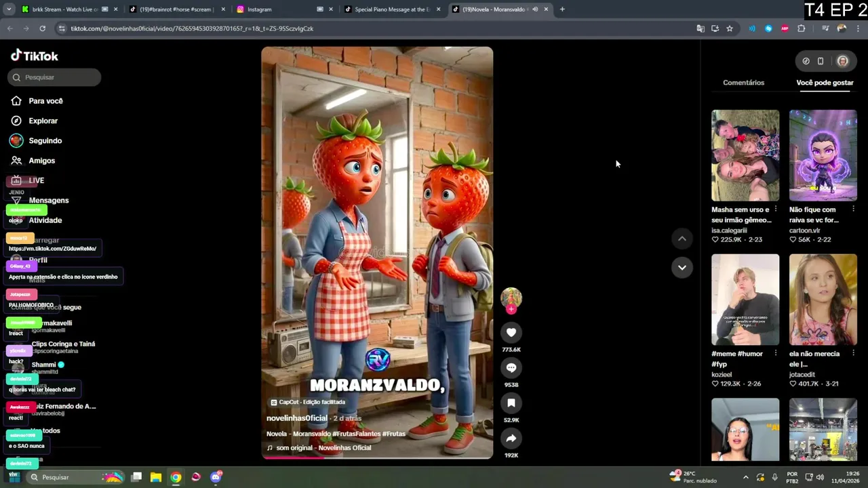
Task: Open kozieel #meme #humor thumbnail
Action: (x=745, y=300)
